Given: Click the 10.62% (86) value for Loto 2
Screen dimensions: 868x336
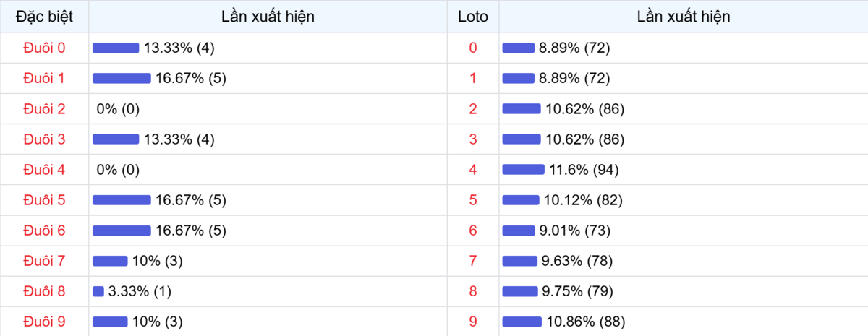Looking at the screenshot, I should pos(585,109).
